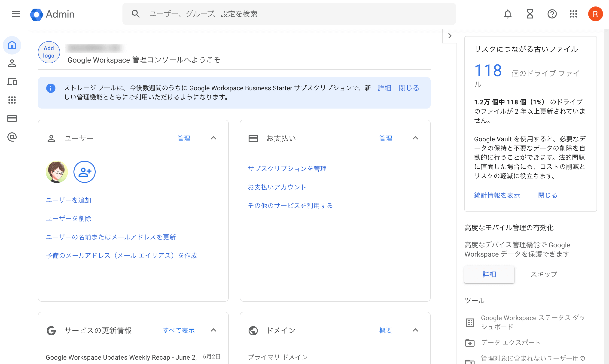Collapse the right side panel chevron
609x364 pixels.
coord(450,36)
